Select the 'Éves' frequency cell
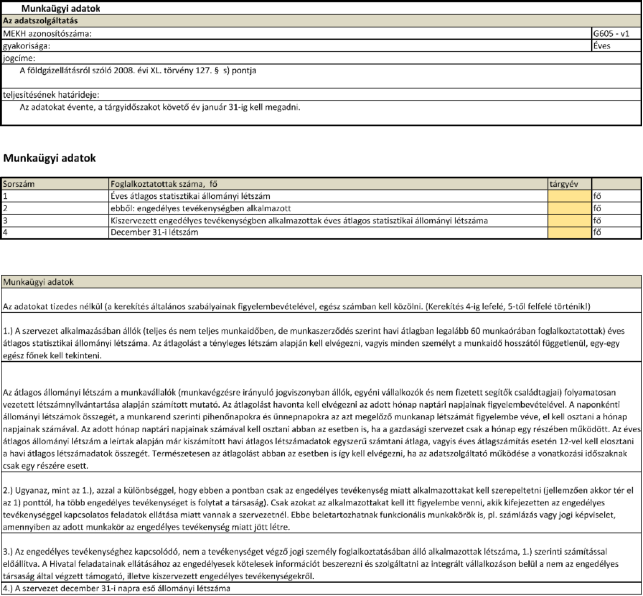The image size is (643, 596). click(616, 46)
